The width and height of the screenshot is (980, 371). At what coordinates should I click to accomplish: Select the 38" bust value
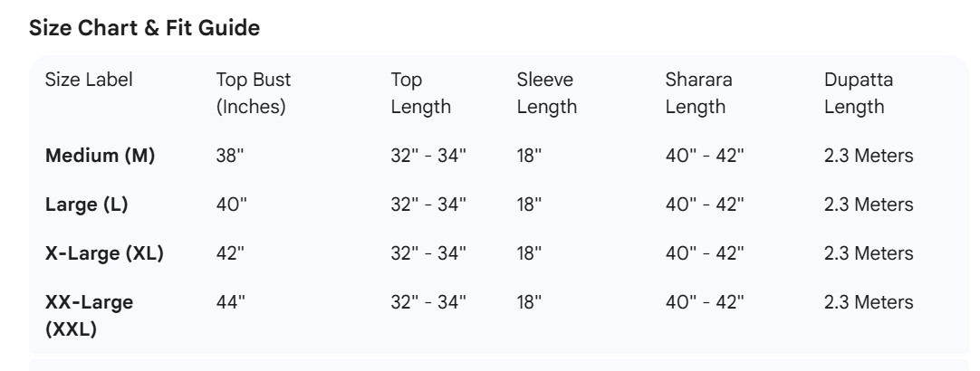pos(231,156)
